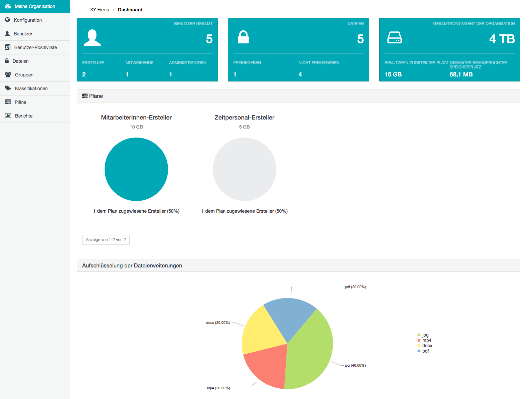Click the red mp4 legend swatch
Viewport: 532px width, 399px height.
tap(419, 340)
